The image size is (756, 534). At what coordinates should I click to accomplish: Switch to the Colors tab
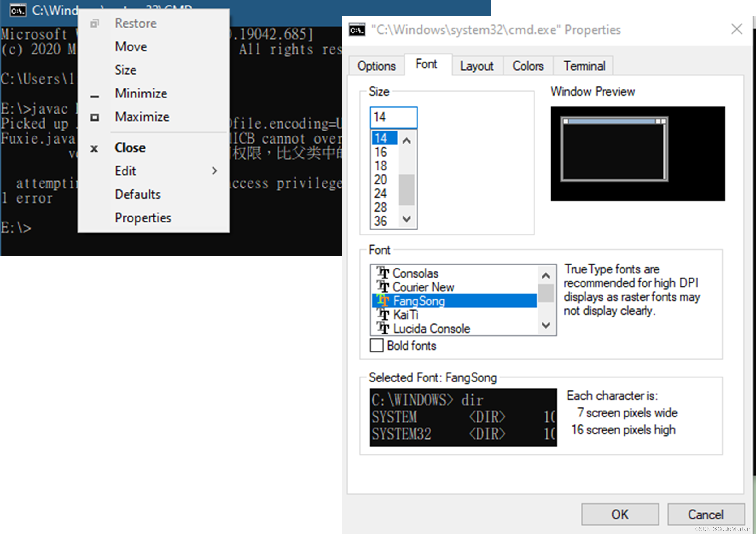(528, 66)
